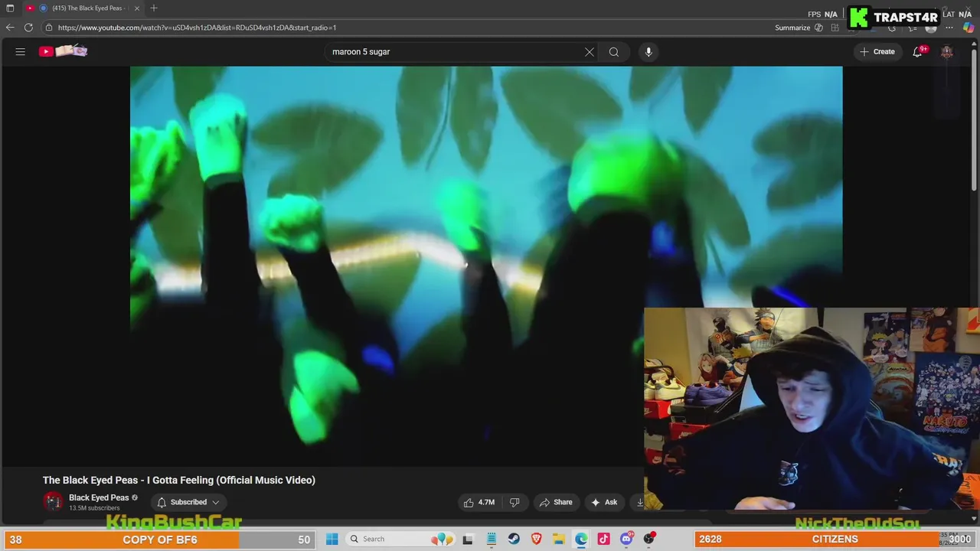Share the video
Screen dimensions: 980x551
tap(556, 502)
